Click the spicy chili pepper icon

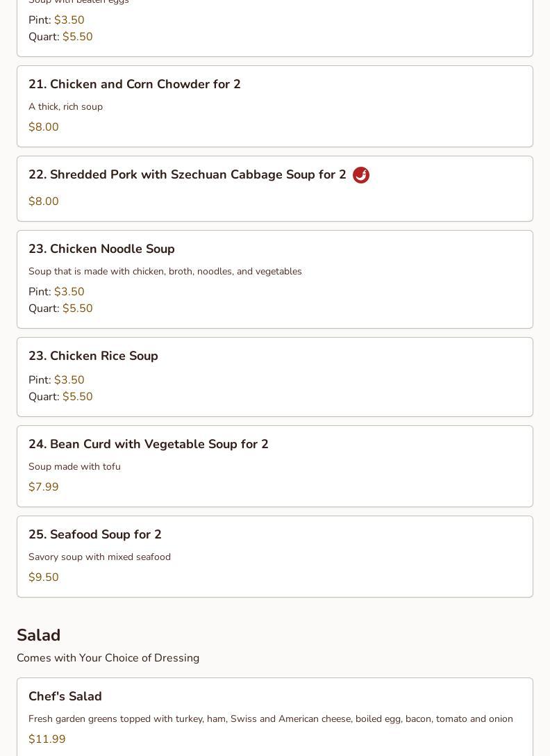click(x=361, y=175)
